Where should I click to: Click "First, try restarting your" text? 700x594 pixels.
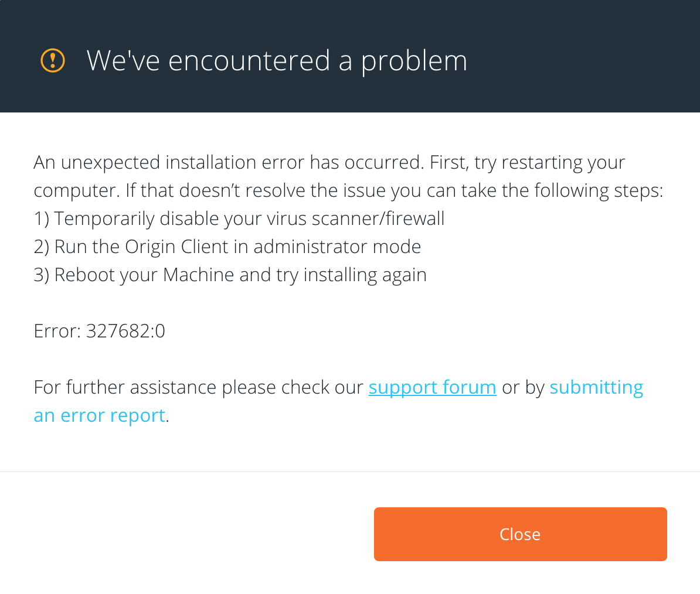coord(527,162)
